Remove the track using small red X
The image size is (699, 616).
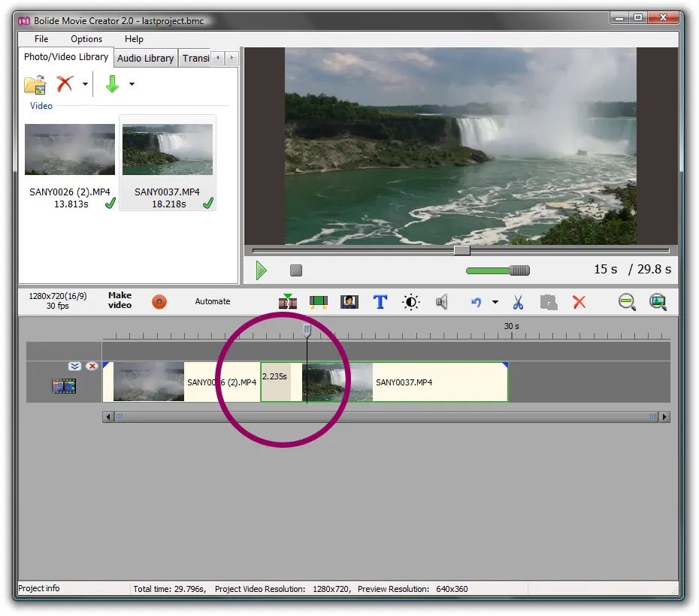[x=92, y=367]
